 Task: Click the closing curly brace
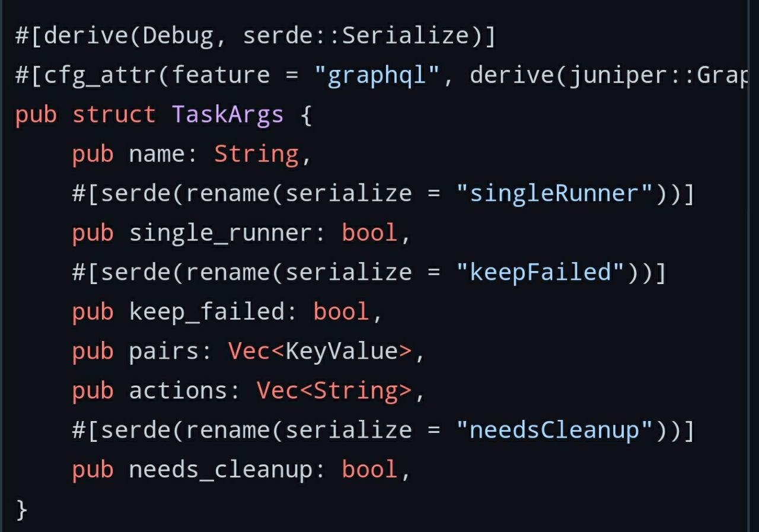pos(21,509)
